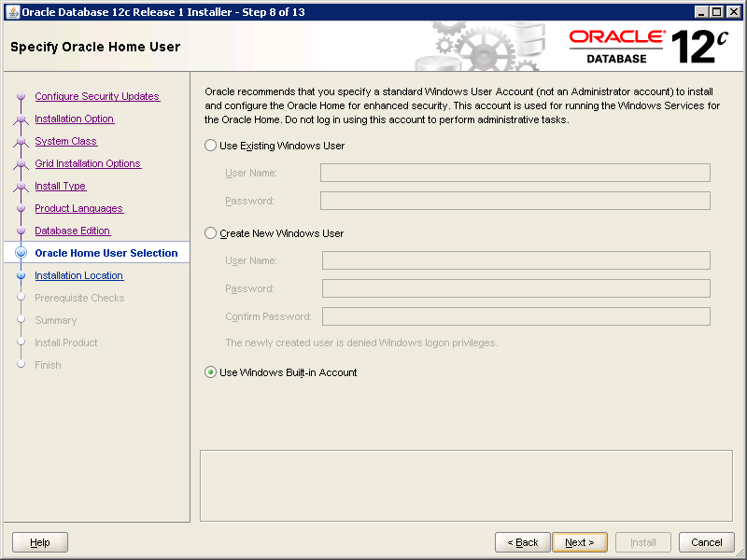
Task: Click Install Product step text
Action: pos(66,343)
